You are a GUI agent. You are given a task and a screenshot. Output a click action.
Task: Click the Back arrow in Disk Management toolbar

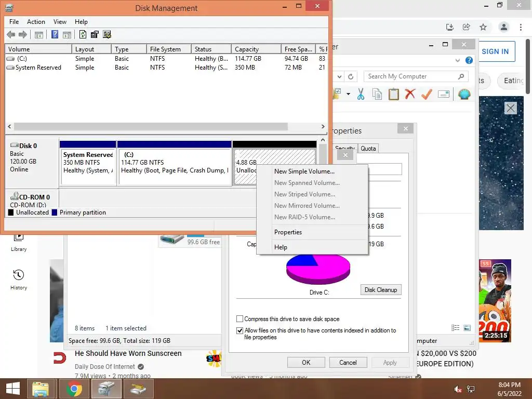pyautogui.click(x=11, y=34)
